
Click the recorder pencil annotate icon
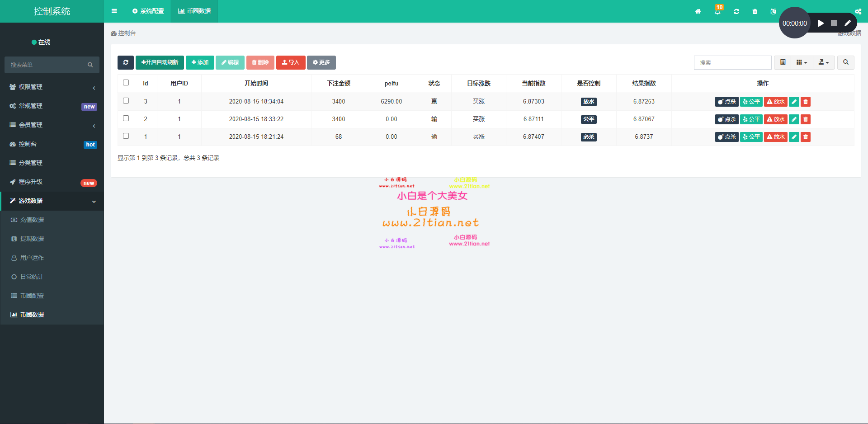click(x=848, y=23)
